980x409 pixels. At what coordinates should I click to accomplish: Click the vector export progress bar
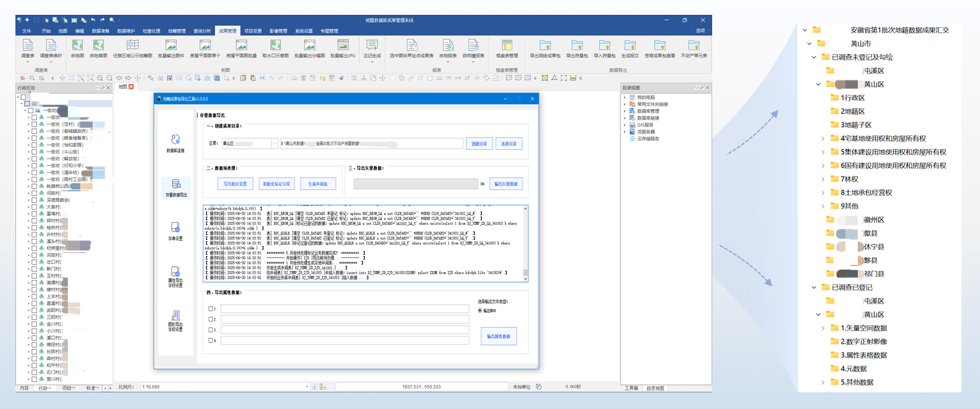point(415,184)
